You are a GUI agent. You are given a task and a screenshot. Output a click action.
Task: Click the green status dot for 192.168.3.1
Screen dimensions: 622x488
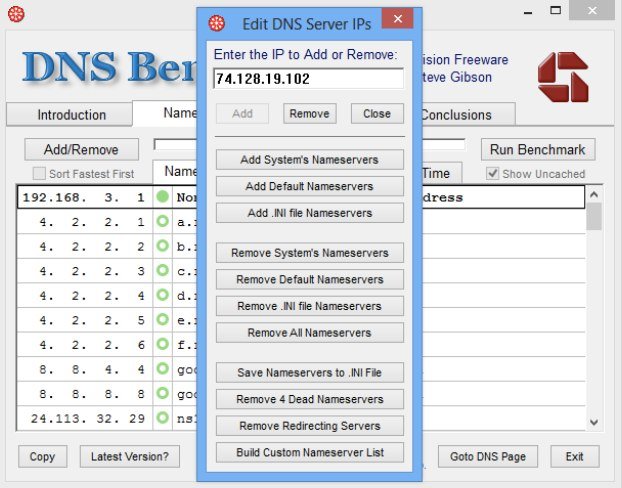(x=163, y=197)
